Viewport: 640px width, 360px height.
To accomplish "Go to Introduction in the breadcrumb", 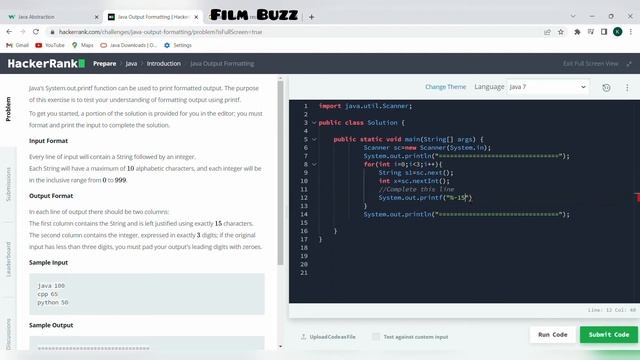I will 164,64.
